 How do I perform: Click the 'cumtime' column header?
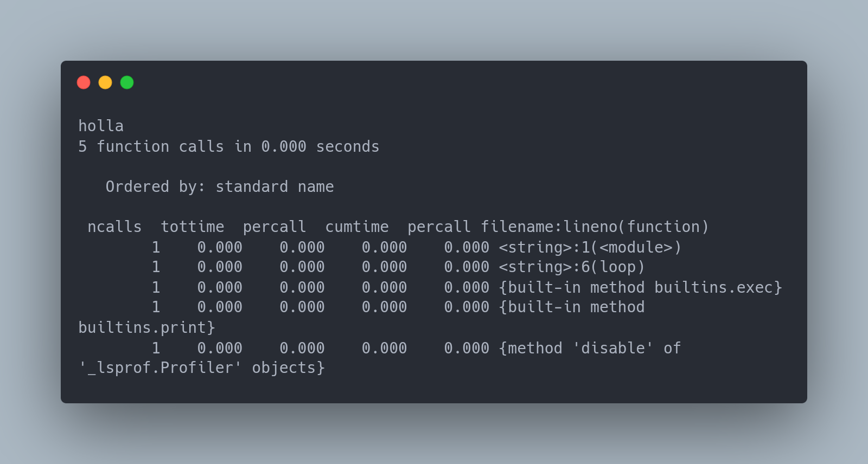coord(357,227)
